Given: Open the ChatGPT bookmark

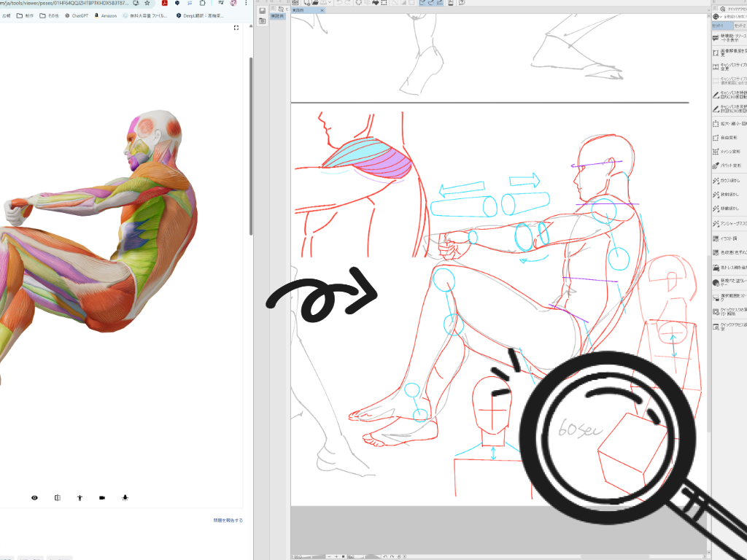Looking at the screenshot, I should [77, 16].
